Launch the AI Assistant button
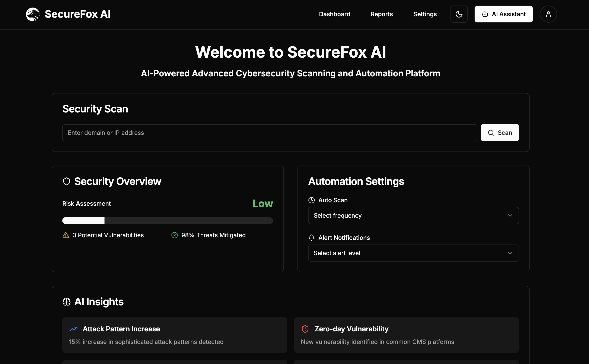 point(503,14)
